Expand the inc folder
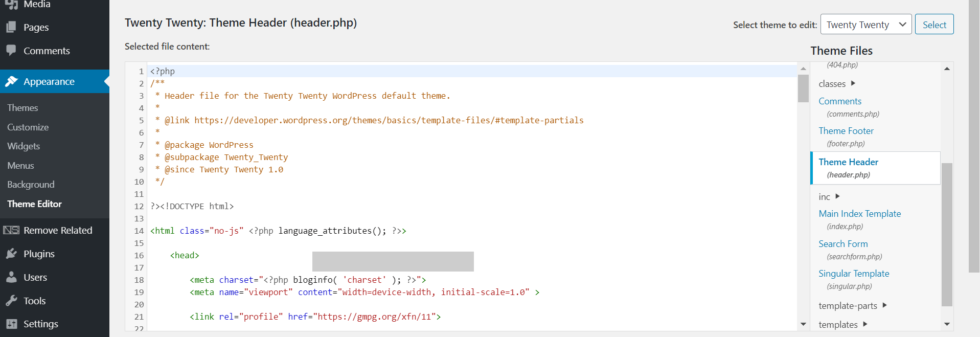Screen dimensions: 980x337 [x=829, y=196]
